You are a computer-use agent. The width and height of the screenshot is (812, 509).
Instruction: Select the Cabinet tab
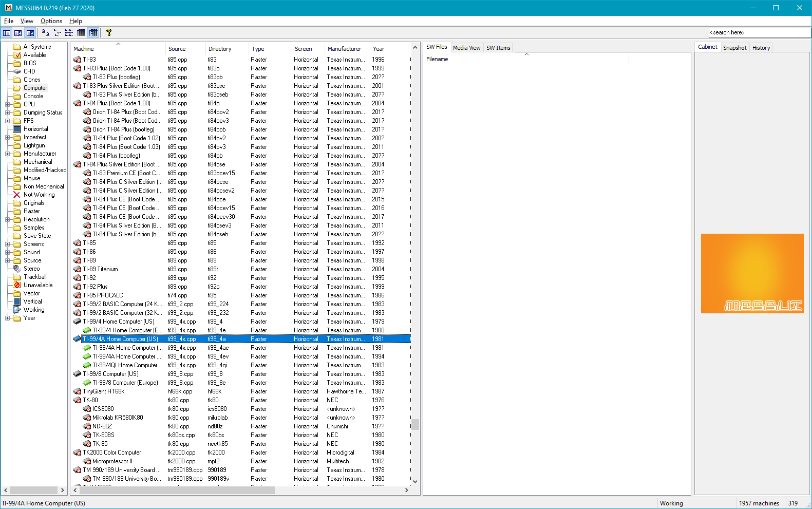click(x=707, y=47)
